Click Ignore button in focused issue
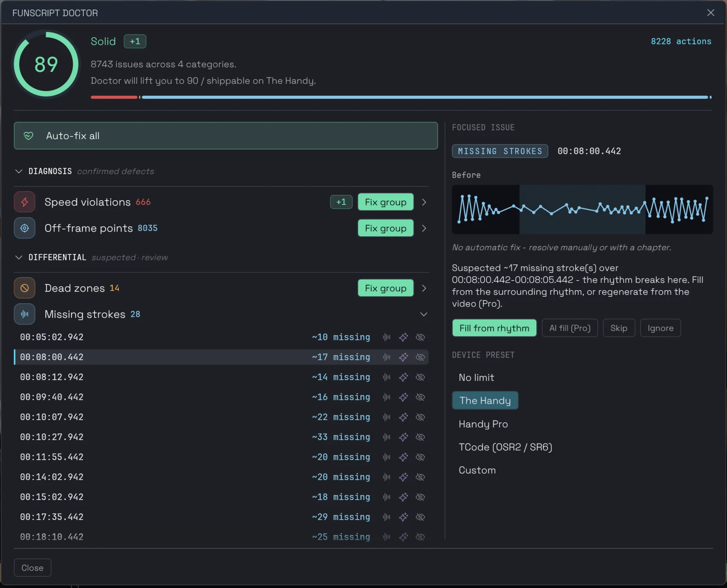 pos(660,328)
